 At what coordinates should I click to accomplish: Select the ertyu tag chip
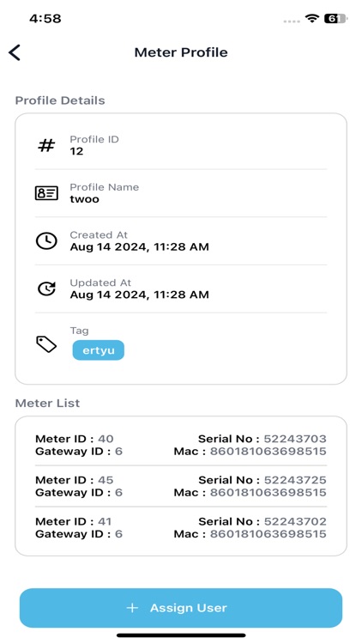coord(99,350)
